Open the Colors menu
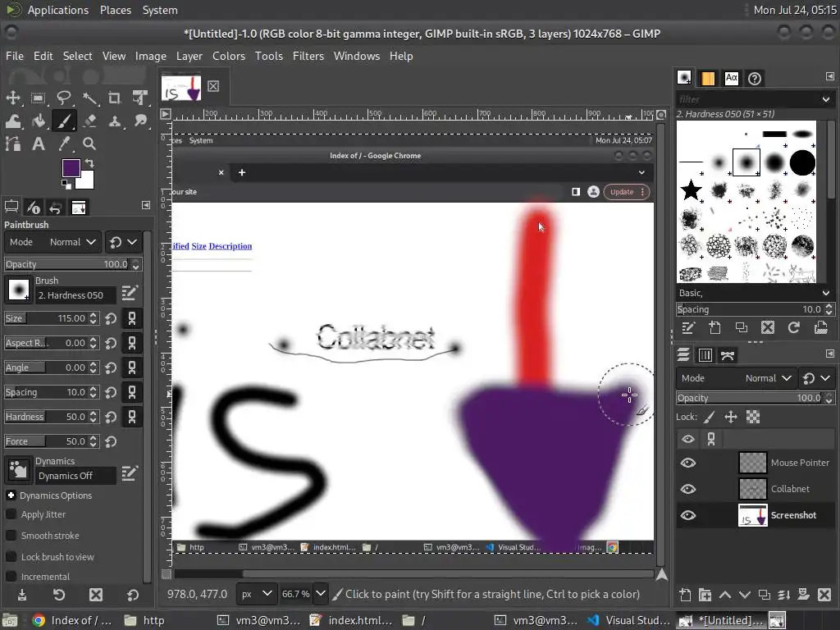The width and height of the screenshot is (840, 630). 229,56
